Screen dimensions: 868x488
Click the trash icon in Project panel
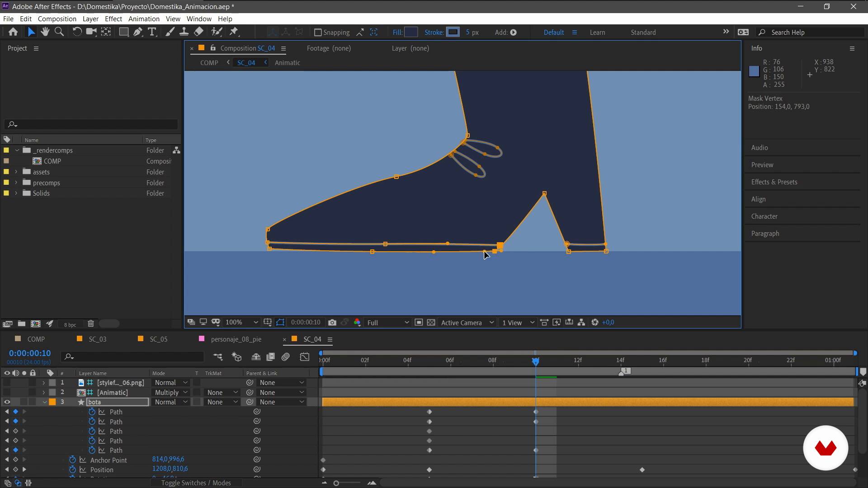[x=91, y=324]
